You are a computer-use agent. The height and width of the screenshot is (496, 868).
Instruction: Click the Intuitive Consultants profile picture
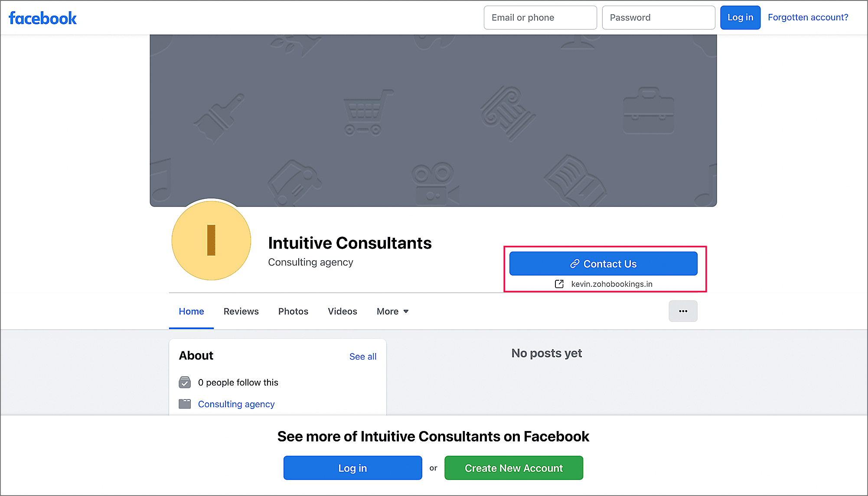tap(211, 240)
